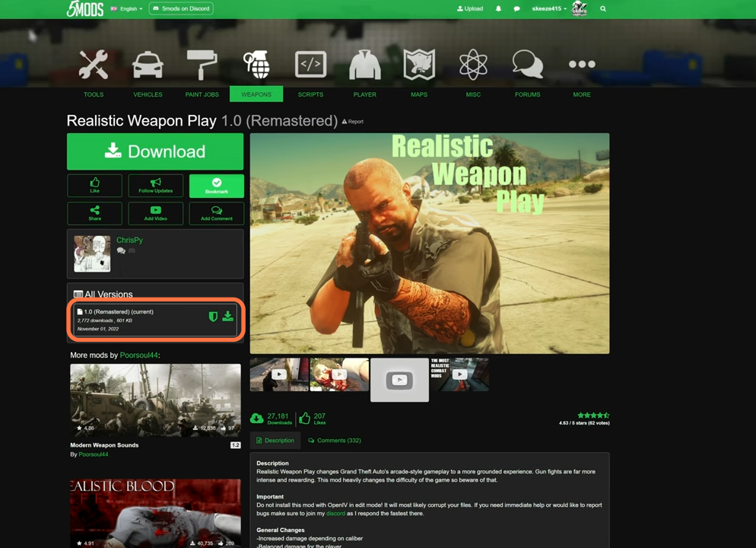Open Modern Weapon Sounds mod thumbnail
This screenshot has height=548, width=756.
point(155,400)
